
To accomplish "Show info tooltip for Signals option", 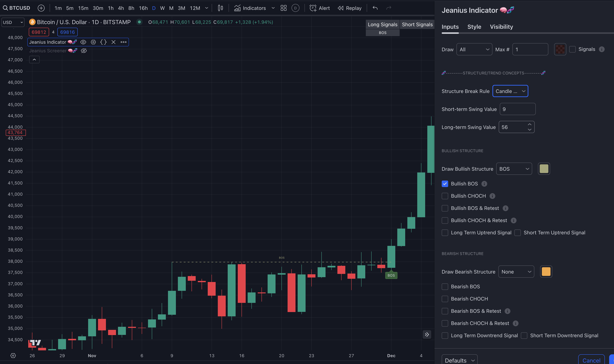I will coord(601,49).
